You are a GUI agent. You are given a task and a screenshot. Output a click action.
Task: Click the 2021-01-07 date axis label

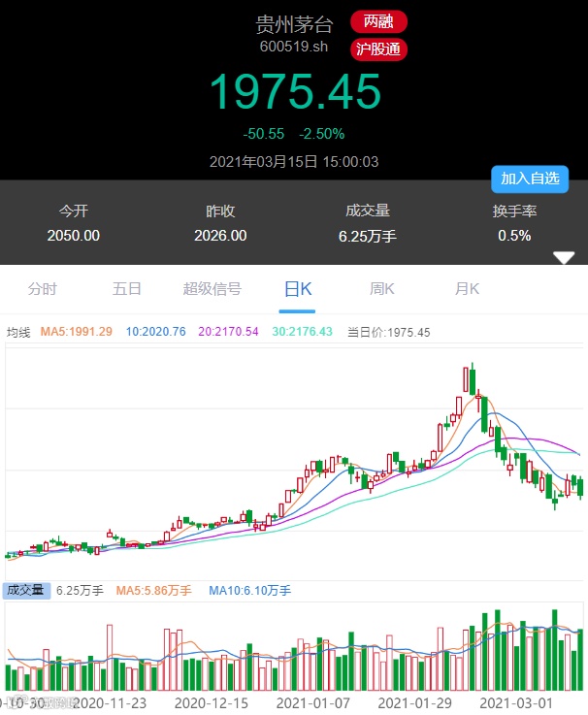point(313,703)
